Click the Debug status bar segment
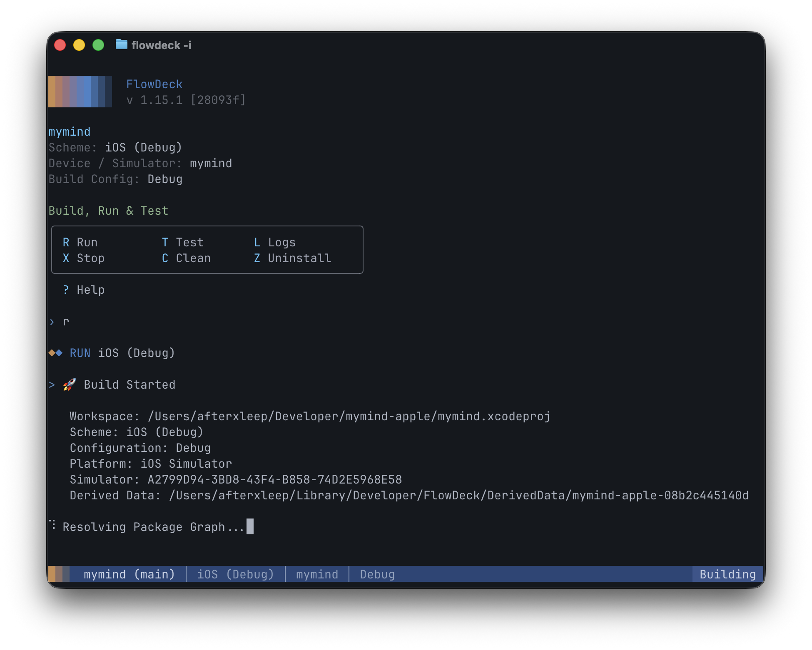The width and height of the screenshot is (812, 650). click(x=377, y=574)
